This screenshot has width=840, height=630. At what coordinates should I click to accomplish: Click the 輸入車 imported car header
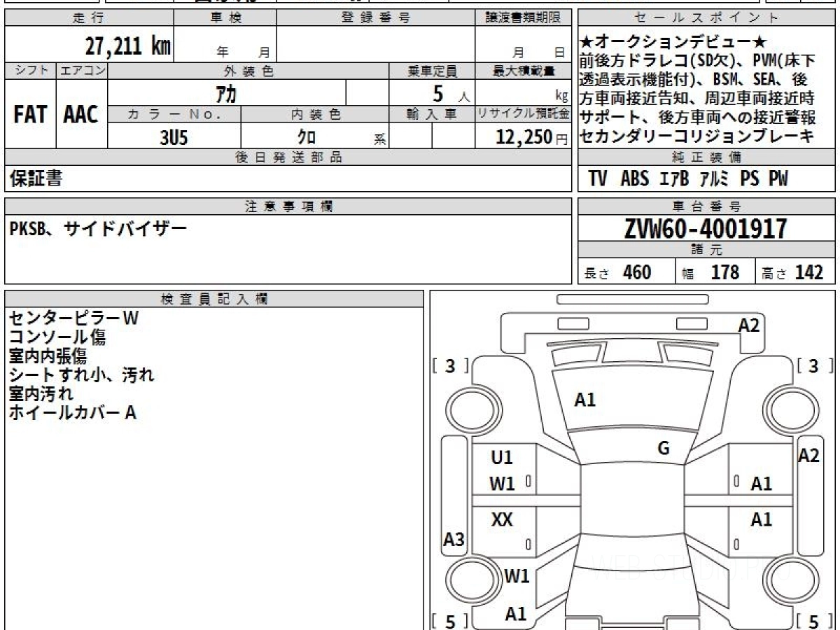click(x=433, y=114)
